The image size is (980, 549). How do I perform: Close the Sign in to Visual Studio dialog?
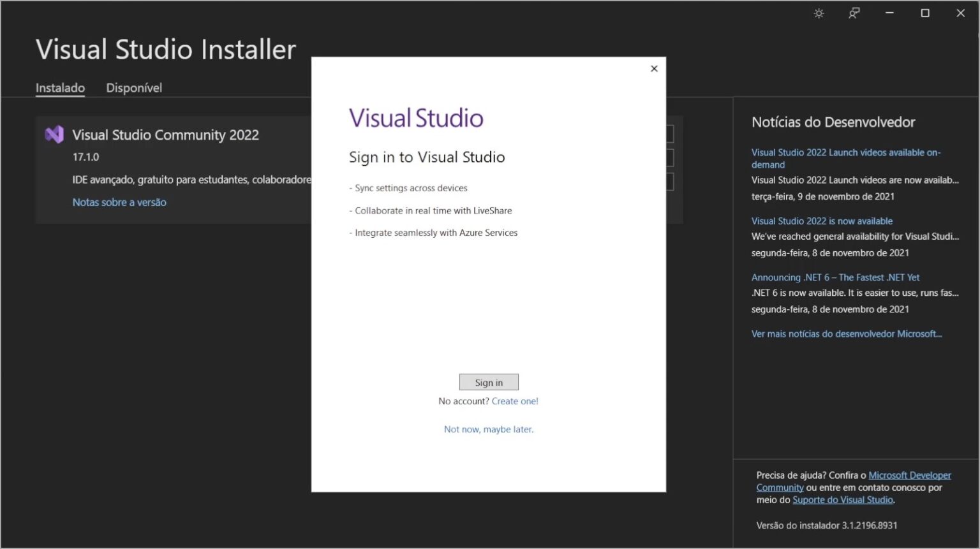tap(653, 68)
